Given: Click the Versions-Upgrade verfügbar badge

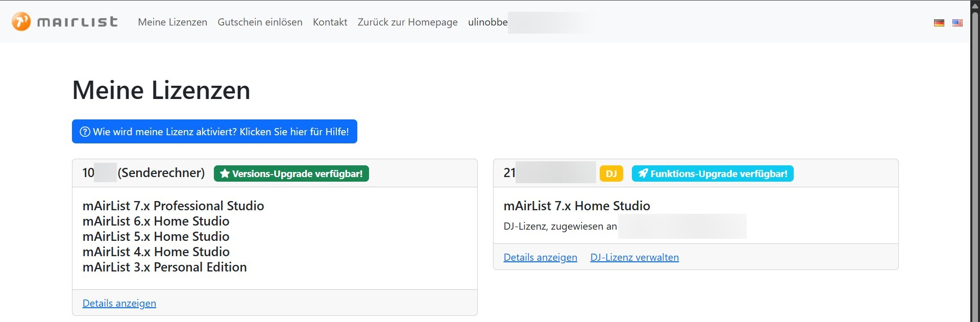Looking at the screenshot, I should pyautogui.click(x=291, y=174).
